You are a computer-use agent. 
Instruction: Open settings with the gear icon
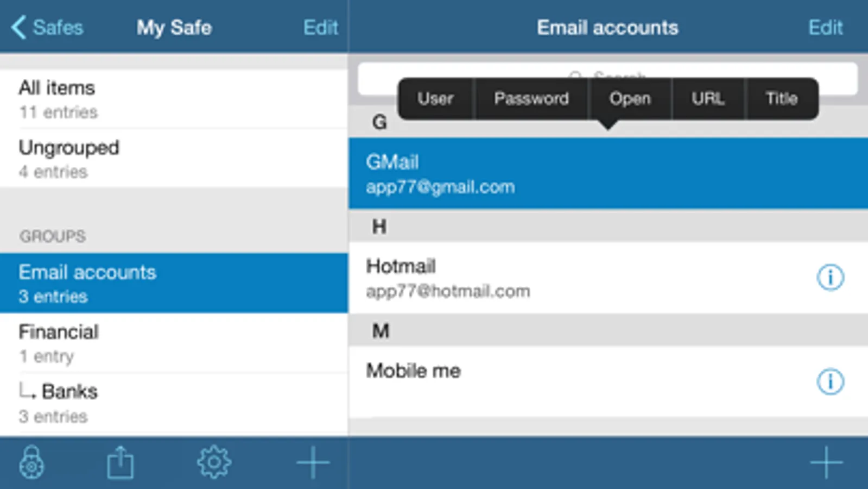pyautogui.click(x=214, y=462)
